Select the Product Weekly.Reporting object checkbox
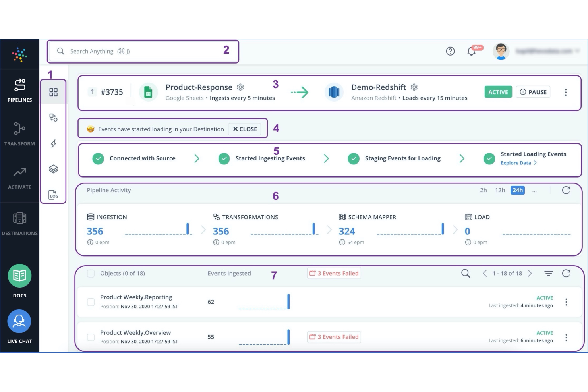The width and height of the screenshot is (588, 392). tap(91, 301)
